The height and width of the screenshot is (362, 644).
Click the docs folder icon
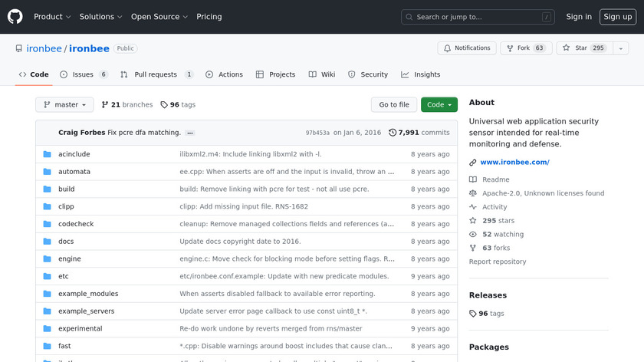point(48,242)
